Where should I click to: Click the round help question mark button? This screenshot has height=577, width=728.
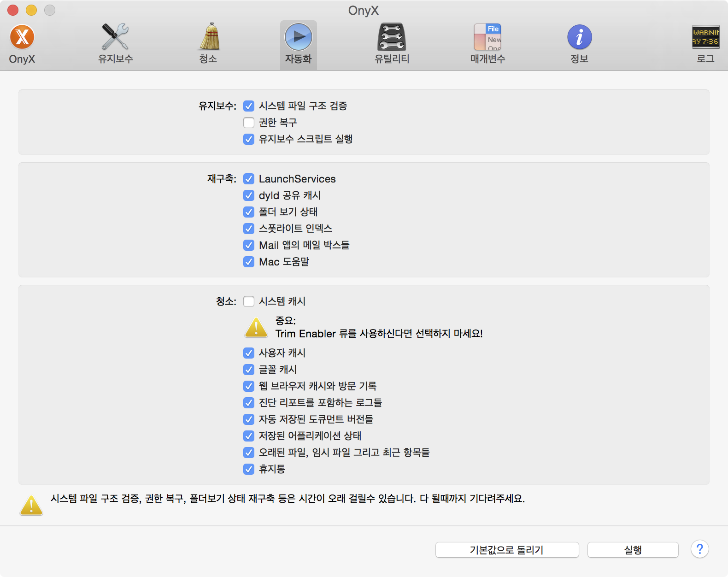(x=699, y=549)
